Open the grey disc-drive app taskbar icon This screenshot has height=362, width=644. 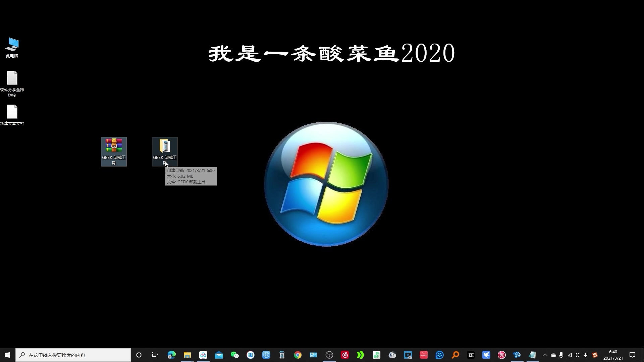(392, 355)
